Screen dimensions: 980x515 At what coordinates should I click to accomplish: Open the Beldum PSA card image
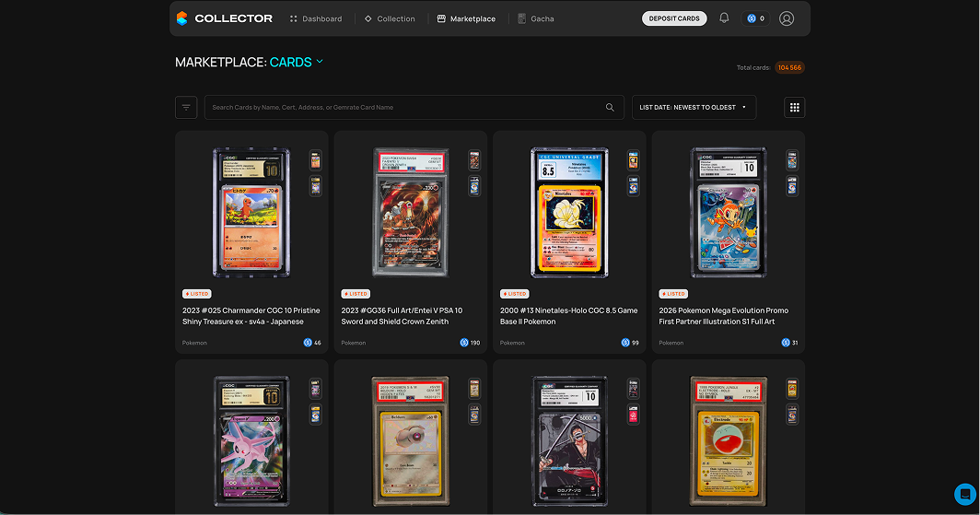(411, 441)
